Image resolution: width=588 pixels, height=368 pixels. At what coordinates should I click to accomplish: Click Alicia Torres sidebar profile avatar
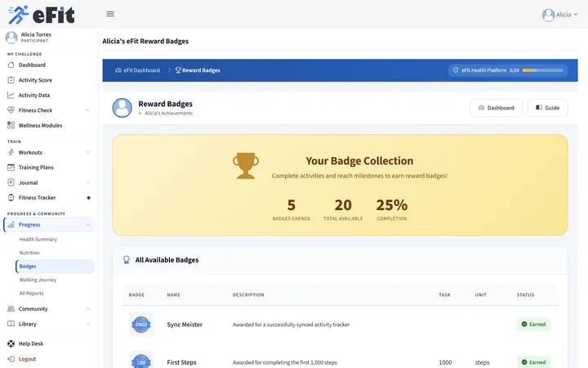tap(11, 38)
